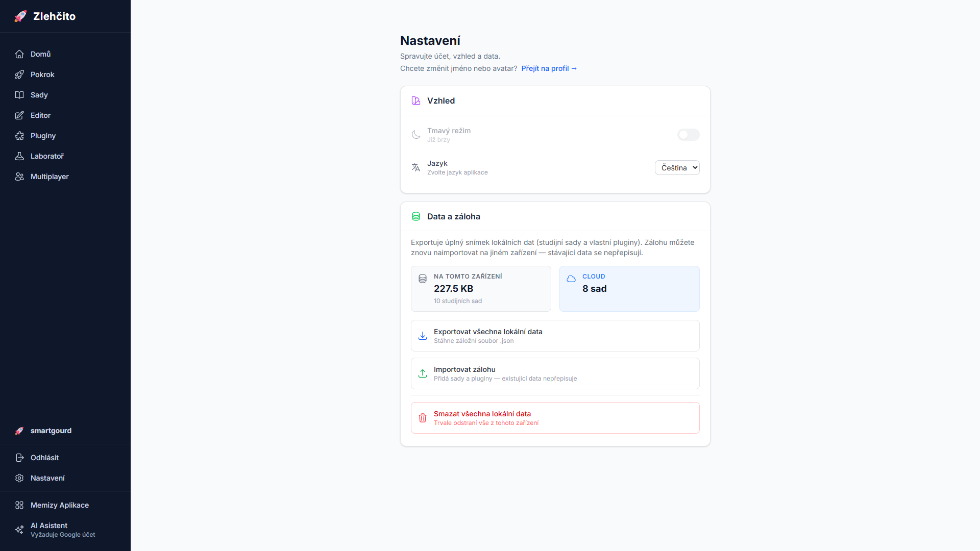Viewport: 980px width, 551px height.
Task: Click the Laboratoř flask icon
Action: pos(19,156)
